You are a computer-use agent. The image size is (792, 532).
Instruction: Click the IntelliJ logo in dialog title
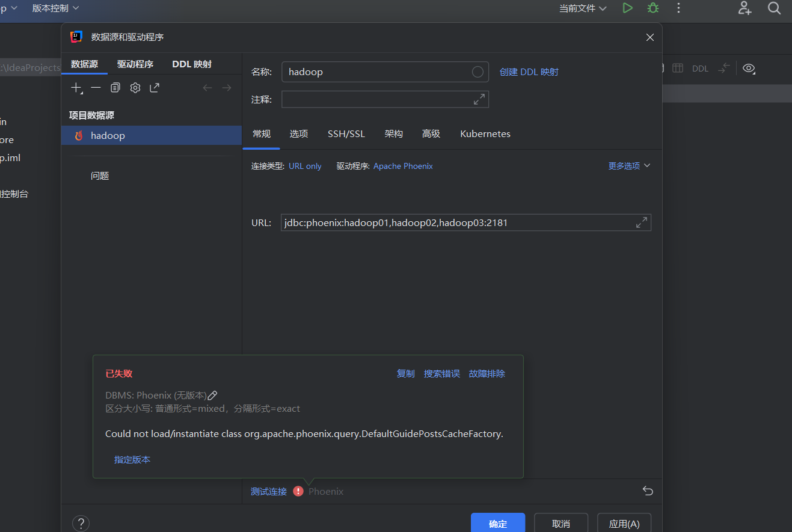click(x=76, y=37)
